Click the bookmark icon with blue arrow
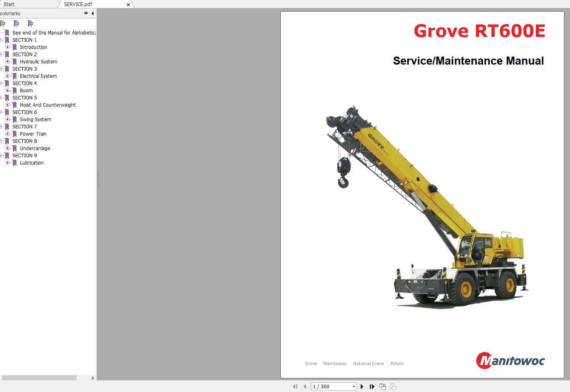The image size is (570, 392). pos(30,24)
